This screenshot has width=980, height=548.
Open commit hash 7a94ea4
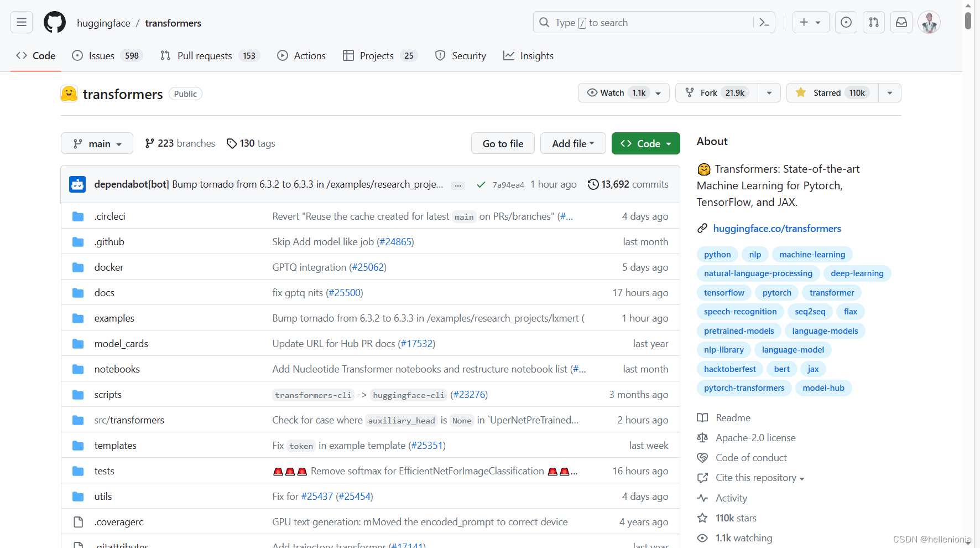[x=508, y=185]
